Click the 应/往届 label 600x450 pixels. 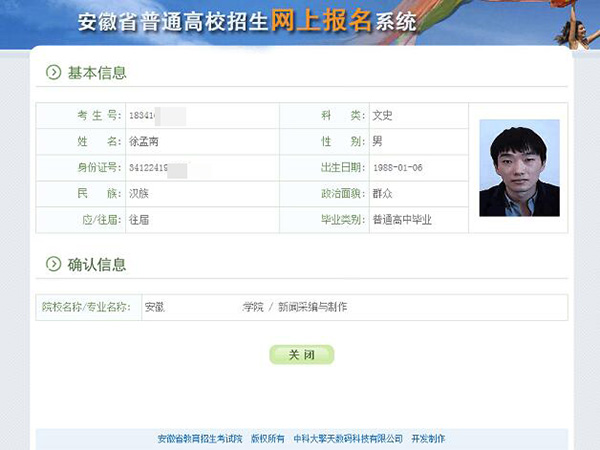click(x=102, y=220)
